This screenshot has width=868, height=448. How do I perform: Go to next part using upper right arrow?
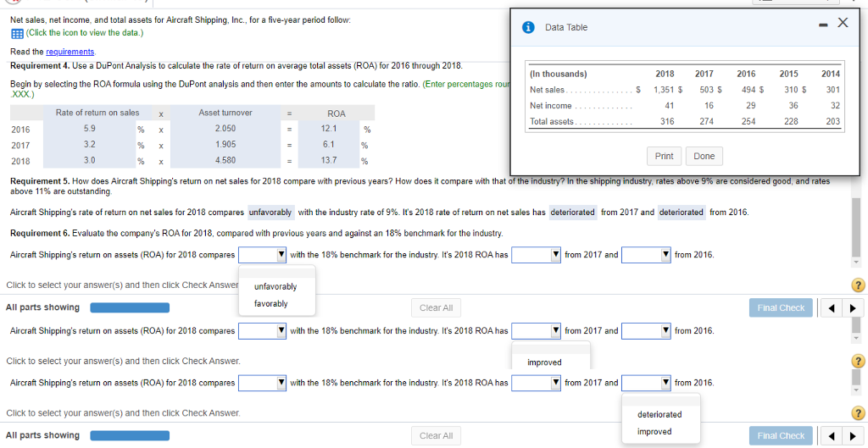tap(852, 308)
